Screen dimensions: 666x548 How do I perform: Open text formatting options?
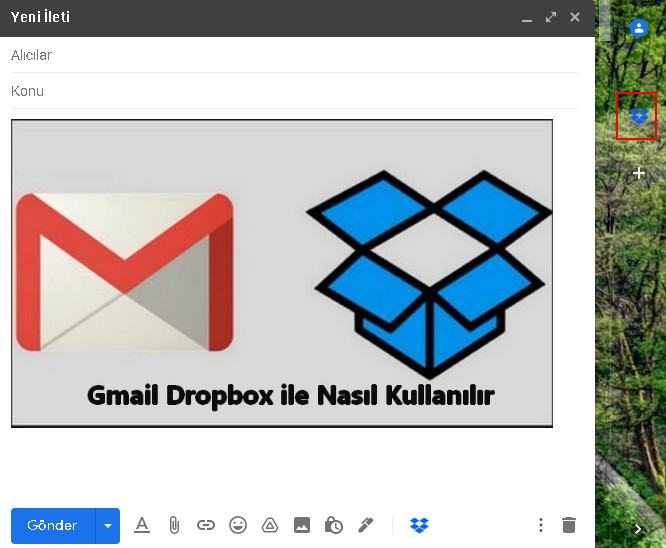tap(142, 525)
